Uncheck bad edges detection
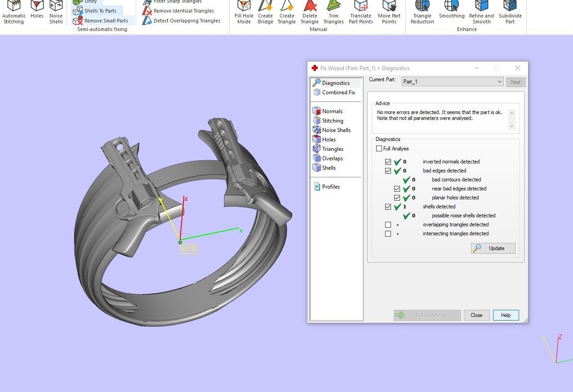 point(388,171)
